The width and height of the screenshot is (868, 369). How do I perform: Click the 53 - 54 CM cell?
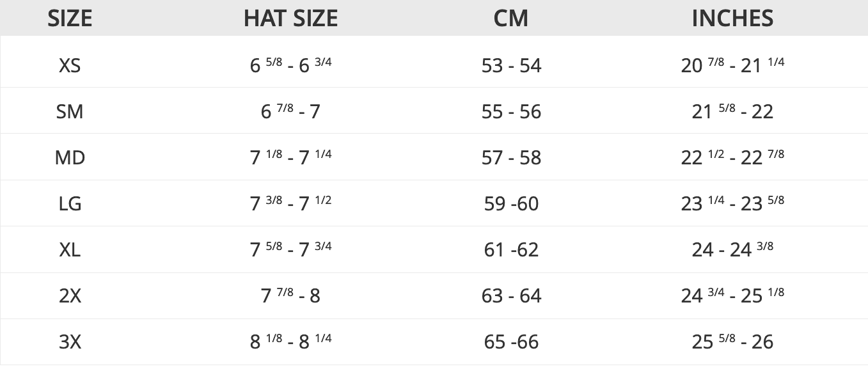click(511, 65)
